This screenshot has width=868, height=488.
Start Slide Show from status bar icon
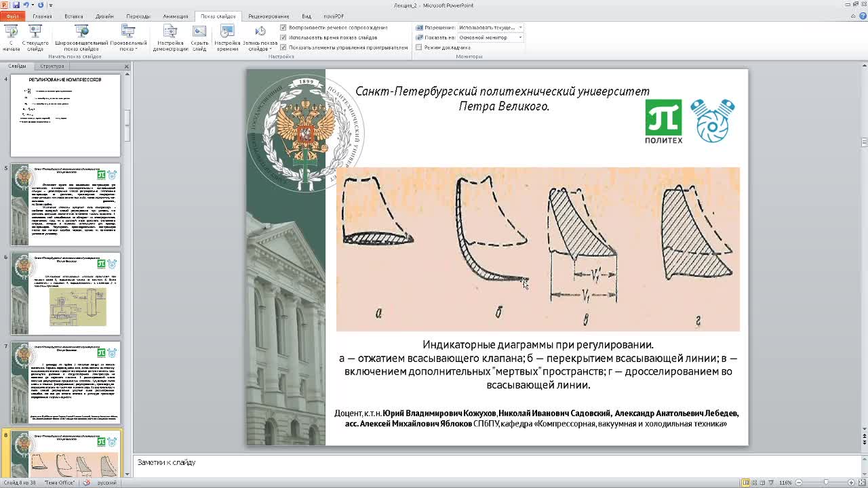772,483
